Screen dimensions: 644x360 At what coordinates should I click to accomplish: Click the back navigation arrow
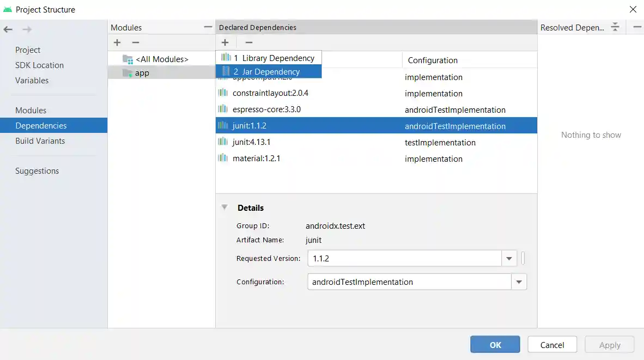(8, 29)
